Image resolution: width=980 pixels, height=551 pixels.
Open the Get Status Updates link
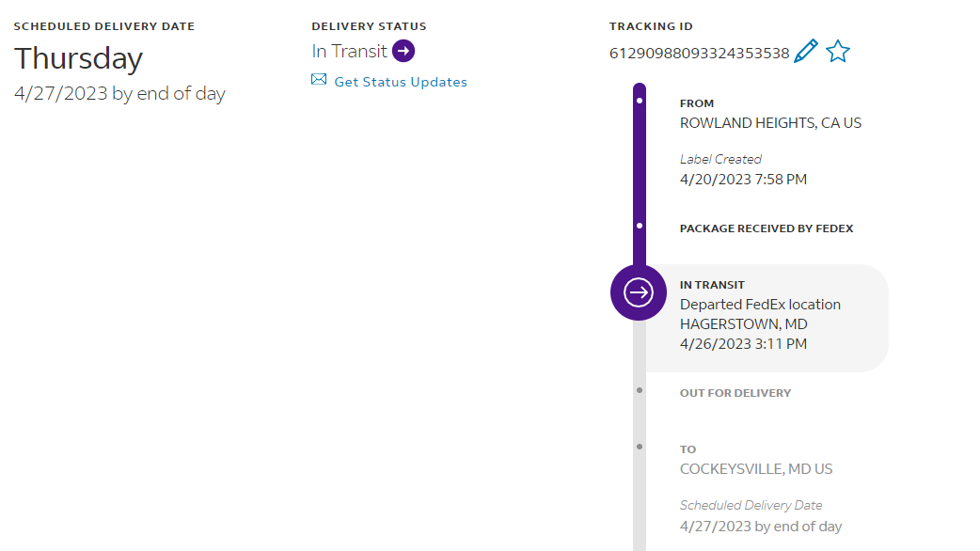[401, 82]
